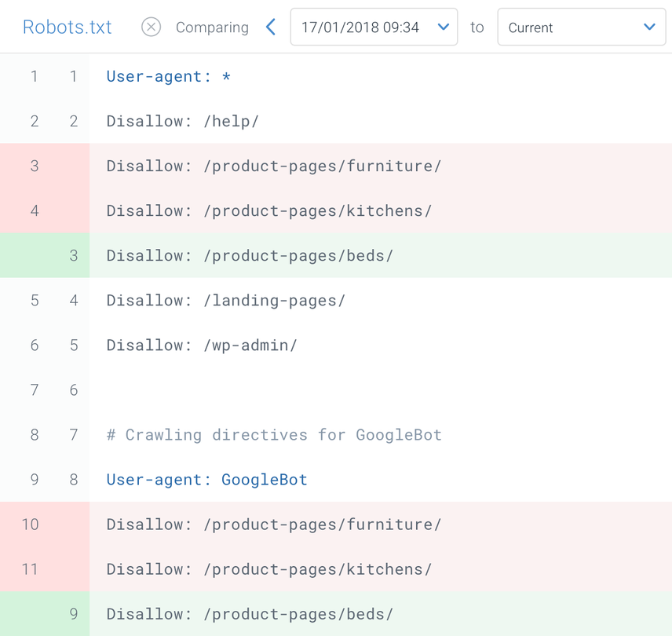Click the 'to' label between dropdowns
The width and height of the screenshot is (672, 636).
coord(477,27)
